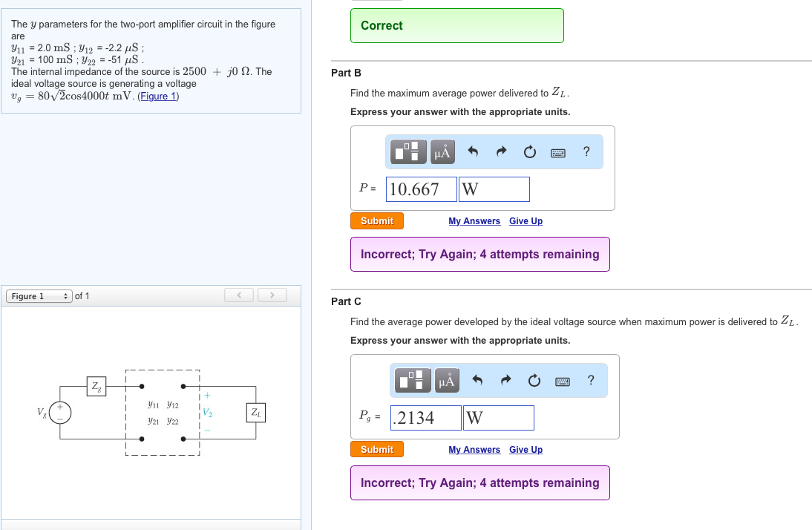Open My Answers link for Part B
This screenshot has height=530, width=812.
click(474, 221)
